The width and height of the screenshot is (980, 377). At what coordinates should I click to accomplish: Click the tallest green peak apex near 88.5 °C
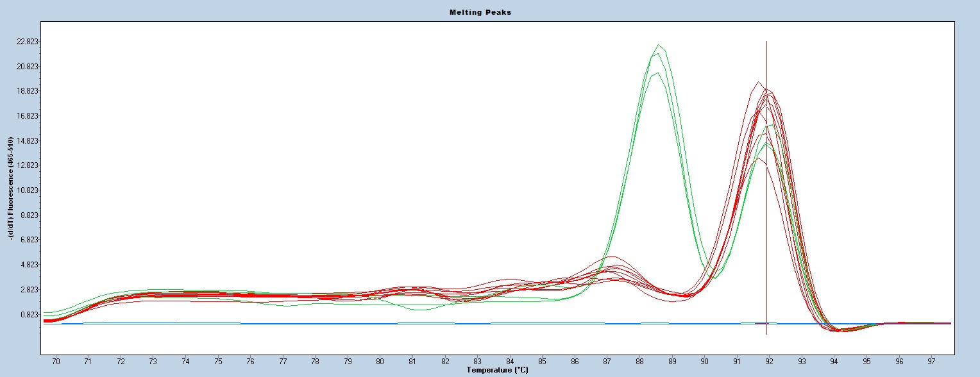pyautogui.click(x=659, y=46)
